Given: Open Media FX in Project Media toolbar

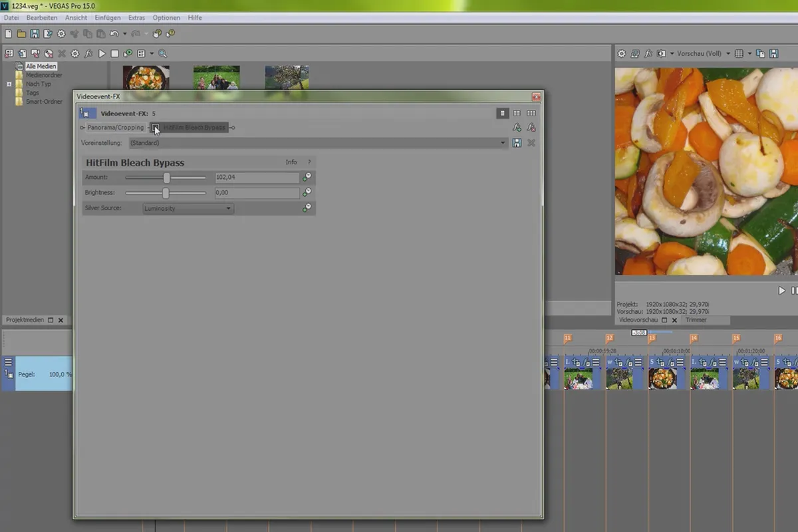Looking at the screenshot, I should point(88,53).
